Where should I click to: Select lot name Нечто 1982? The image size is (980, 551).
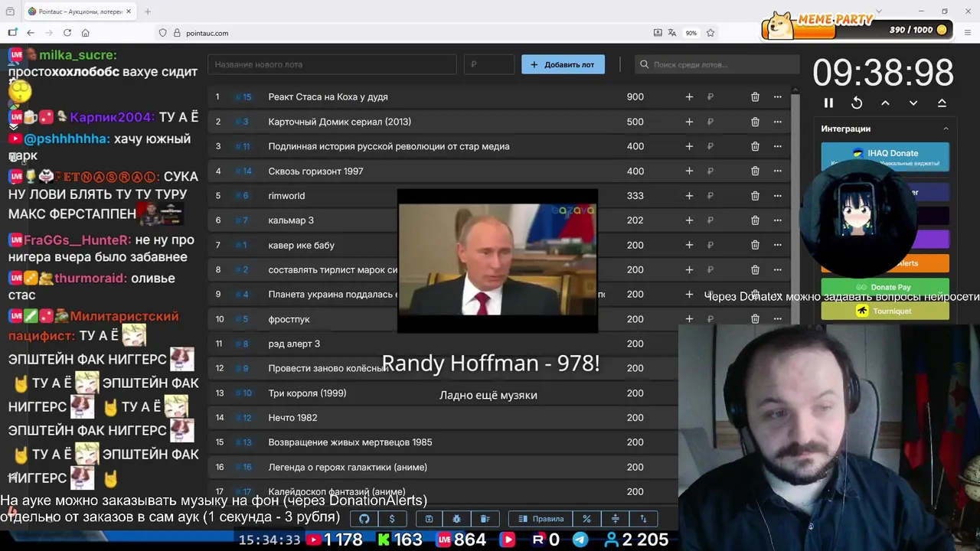tap(292, 418)
